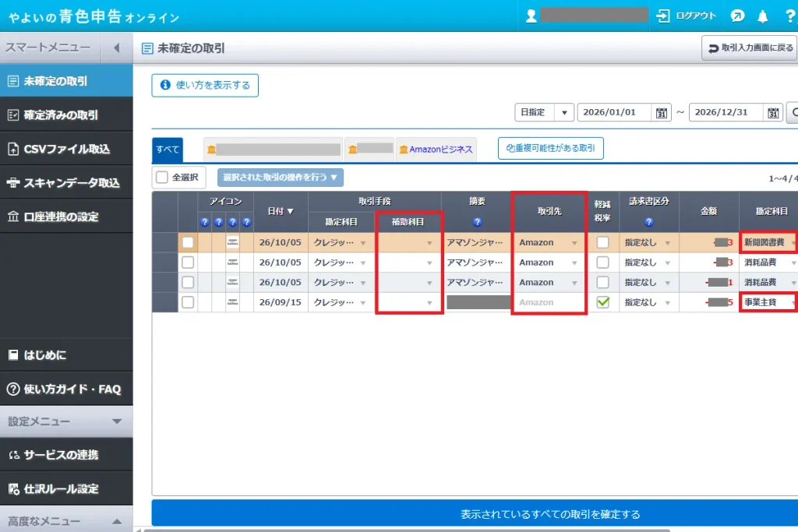The width and height of the screenshot is (798, 532).
Task: Open the end date calendar picker
Action: click(x=773, y=112)
